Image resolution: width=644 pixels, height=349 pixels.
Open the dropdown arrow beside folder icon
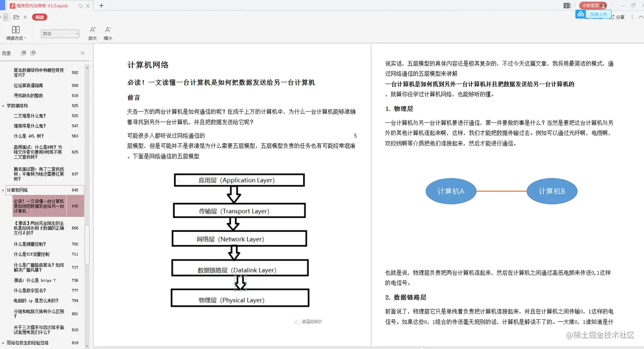[x=25, y=17]
